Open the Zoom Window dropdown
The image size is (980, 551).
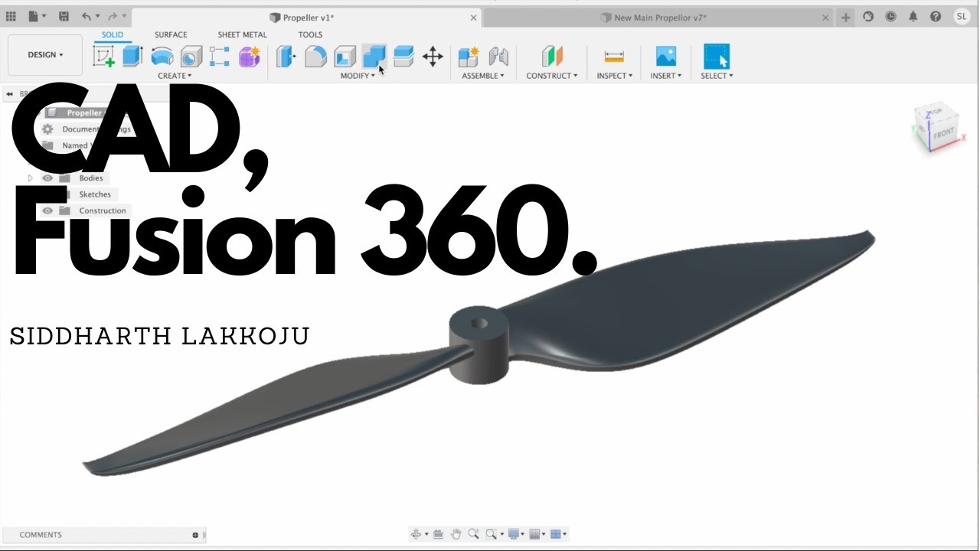coord(502,534)
